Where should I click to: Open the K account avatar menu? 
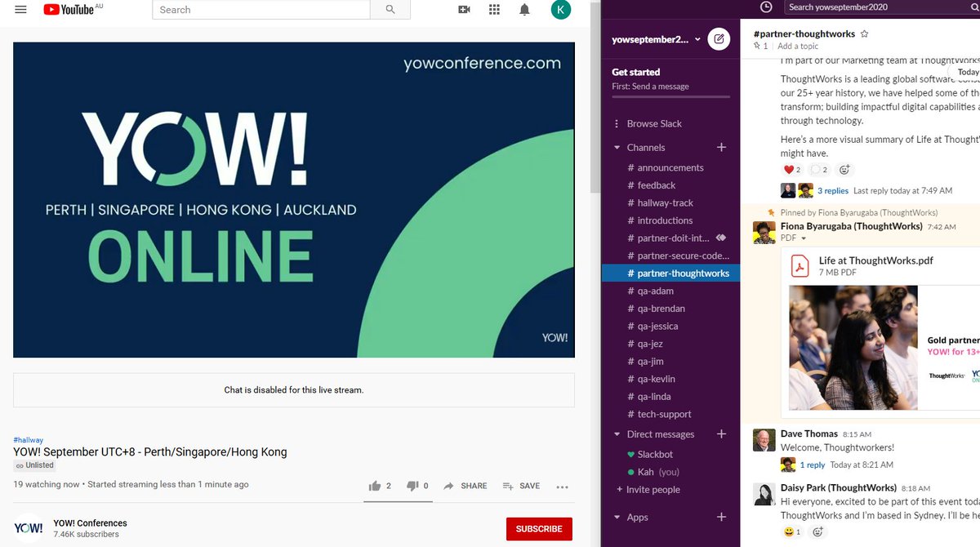click(560, 10)
